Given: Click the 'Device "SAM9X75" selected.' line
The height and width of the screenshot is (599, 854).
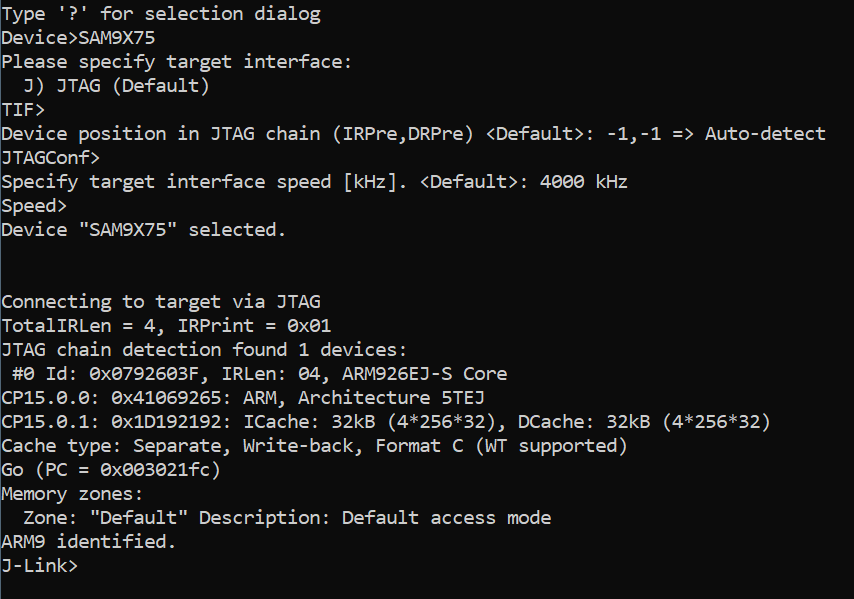Looking at the screenshot, I should (144, 230).
